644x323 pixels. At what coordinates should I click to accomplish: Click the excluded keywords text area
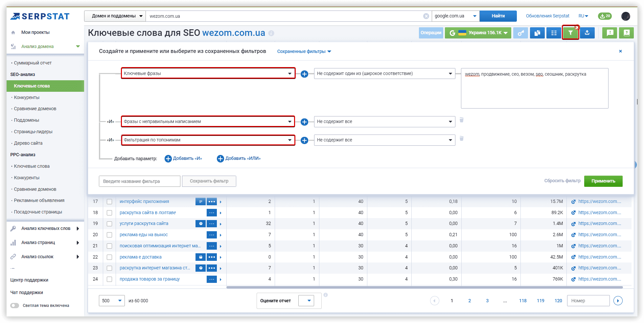click(535, 88)
